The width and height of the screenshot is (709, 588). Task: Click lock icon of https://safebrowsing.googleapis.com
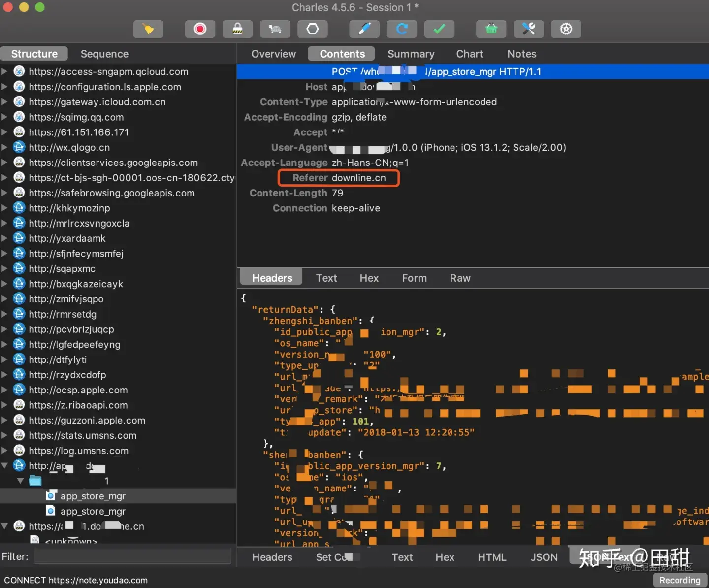point(19,193)
